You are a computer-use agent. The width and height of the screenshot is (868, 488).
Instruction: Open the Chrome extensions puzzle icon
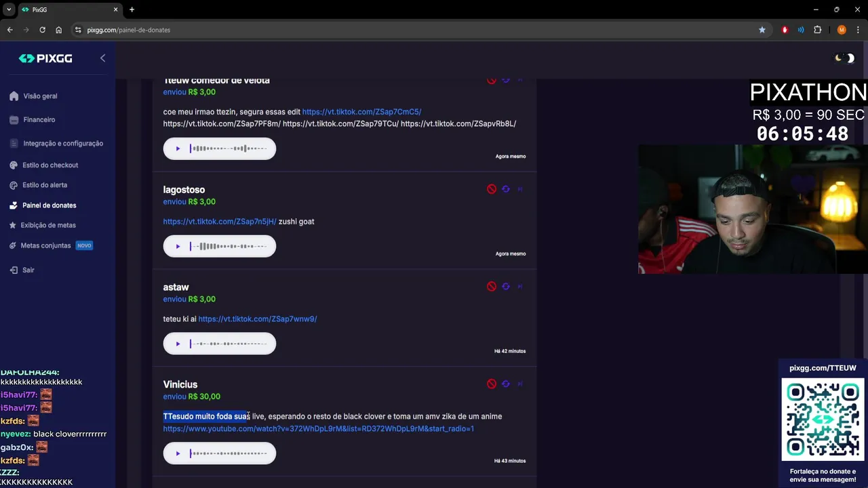coord(817,30)
